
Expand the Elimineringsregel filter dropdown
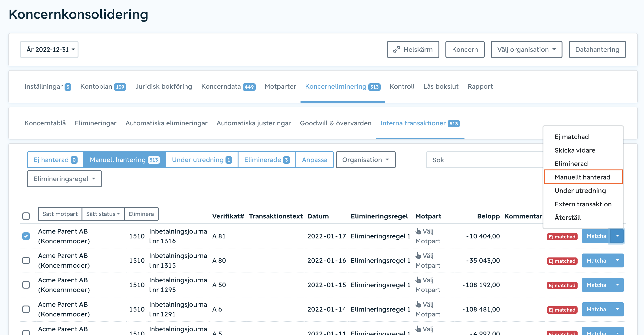[x=64, y=179]
